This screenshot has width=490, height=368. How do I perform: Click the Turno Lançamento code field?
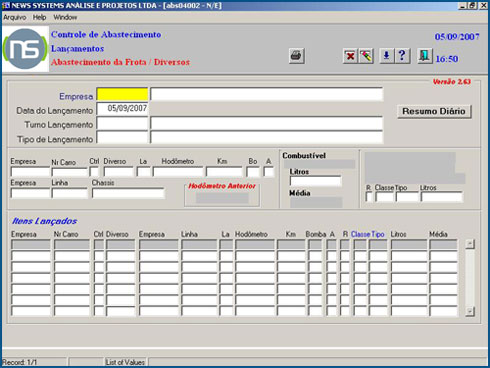point(122,123)
